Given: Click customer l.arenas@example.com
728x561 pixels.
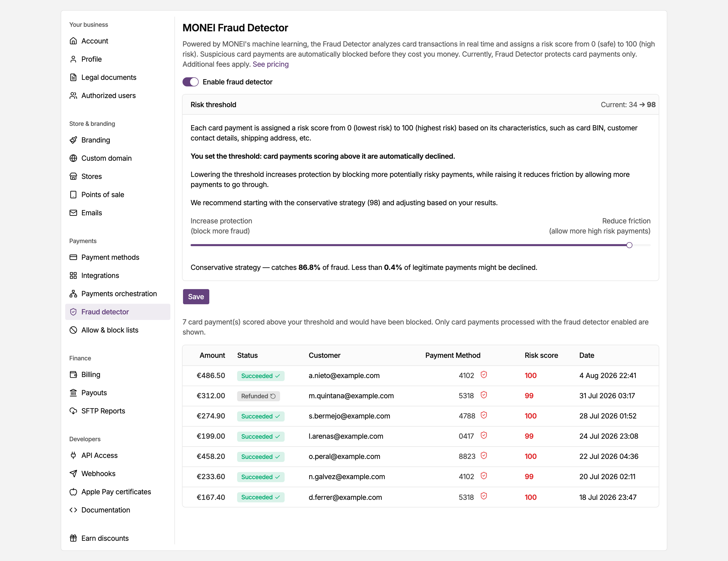Looking at the screenshot, I should 346,436.
